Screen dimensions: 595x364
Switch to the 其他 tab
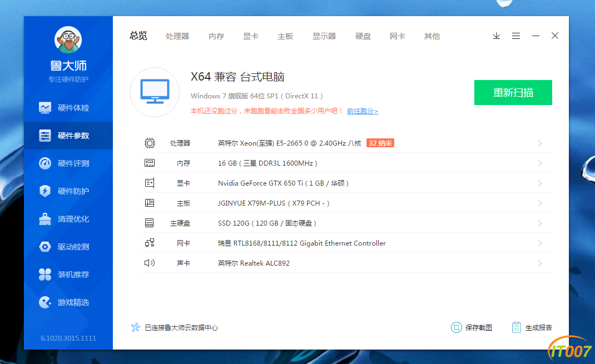432,36
